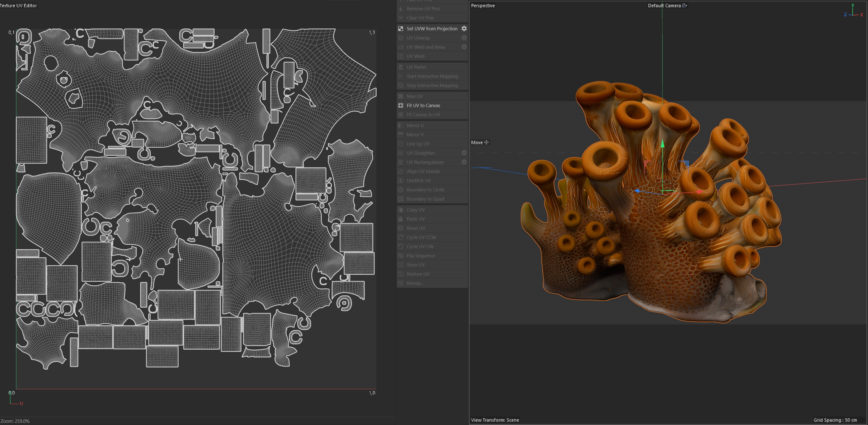Screen dimensions: 868x425
Task: Click the Perspective view label
Action: point(483,5)
